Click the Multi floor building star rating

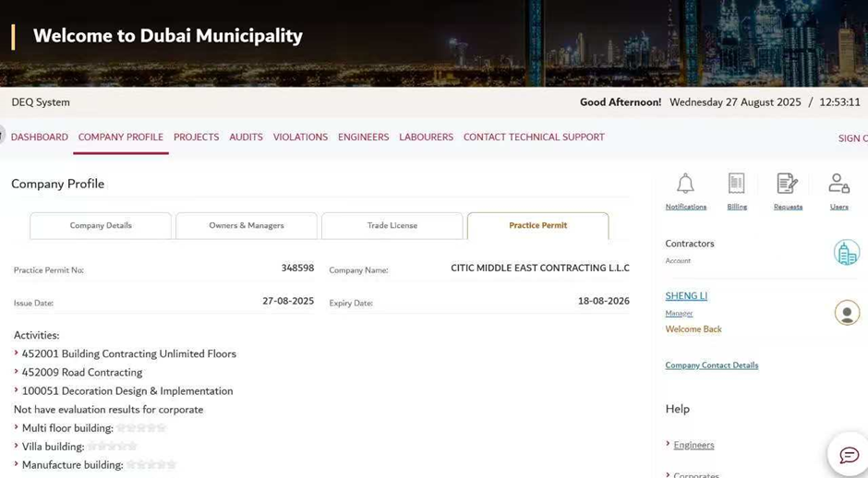click(141, 428)
